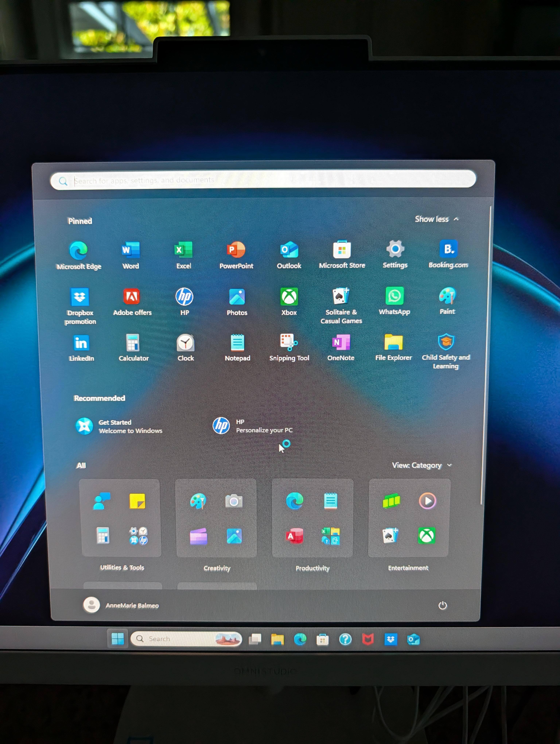Open Paint in the Creativity folder
Screen dimensions: 560x744
tap(198, 501)
